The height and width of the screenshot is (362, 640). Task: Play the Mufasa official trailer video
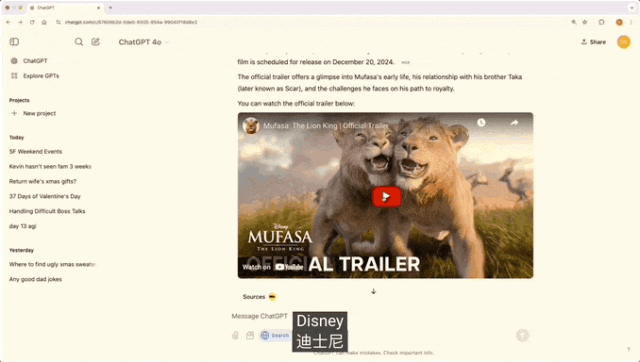pyautogui.click(x=387, y=197)
